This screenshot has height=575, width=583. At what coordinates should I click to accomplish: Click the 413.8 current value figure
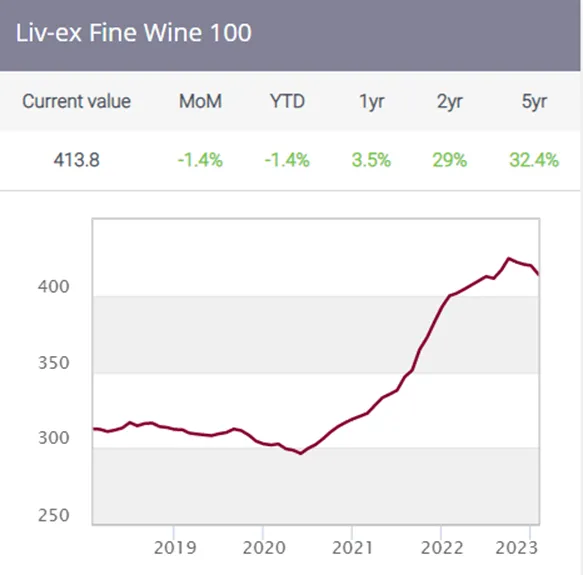pyautogui.click(x=77, y=160)
